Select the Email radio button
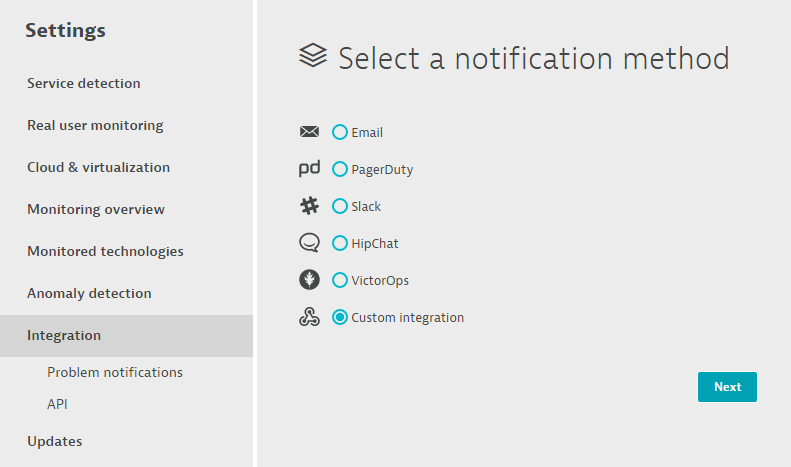Viewport: 791px width, 467px height. [340, 132]
